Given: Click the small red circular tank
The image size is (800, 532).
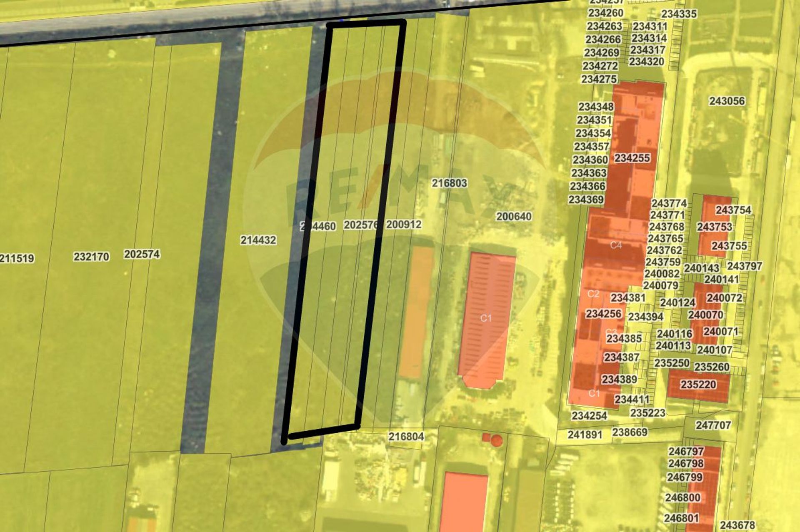Looking at the screenshot, I should coord(496,441).
